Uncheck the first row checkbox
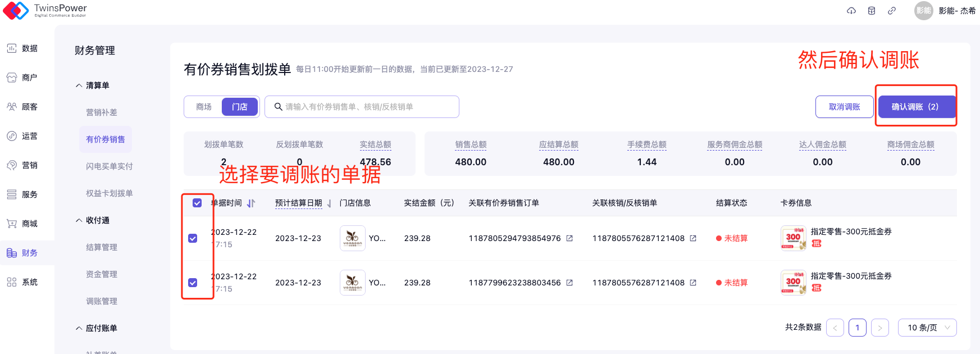 coord(193,238)
